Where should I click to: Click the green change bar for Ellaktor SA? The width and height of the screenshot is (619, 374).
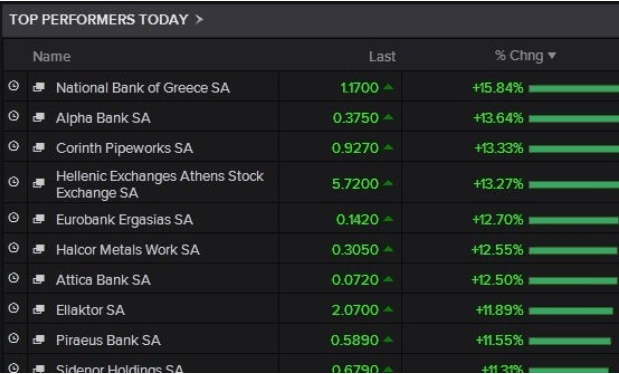click(x=571, y=311)
